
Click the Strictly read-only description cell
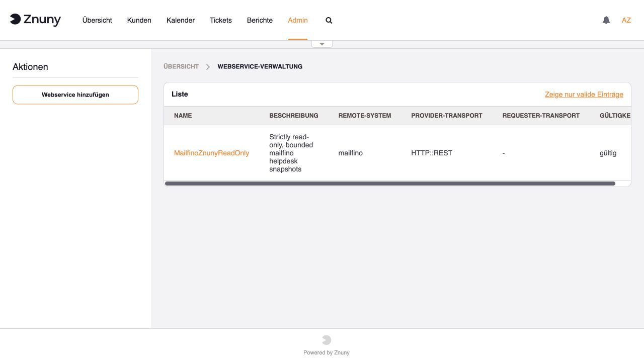291,153
